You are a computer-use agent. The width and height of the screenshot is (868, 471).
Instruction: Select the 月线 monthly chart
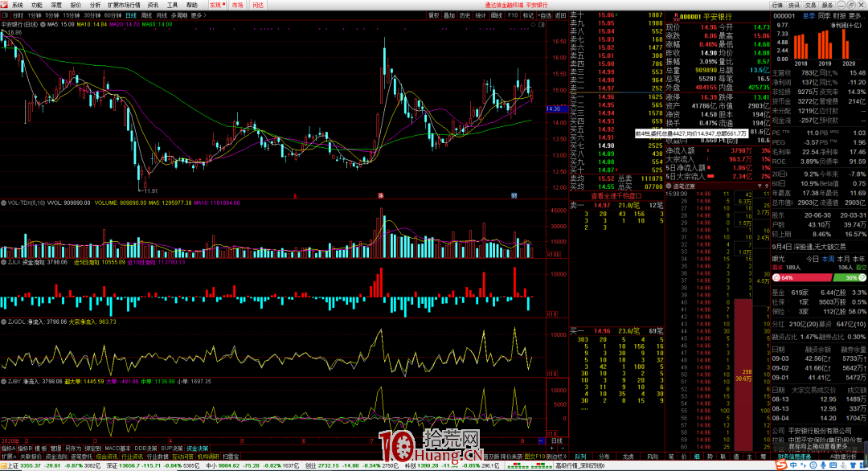click(162, 15)
